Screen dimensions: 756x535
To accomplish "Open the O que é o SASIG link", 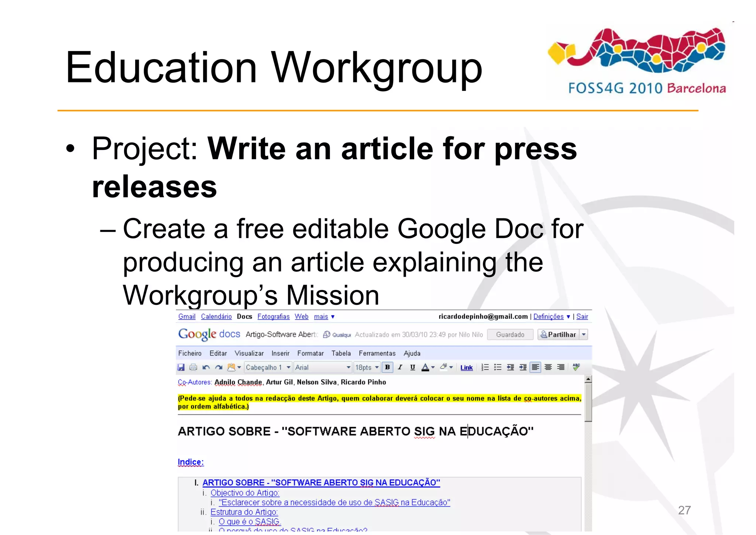I will pyautogui.click(x=250, y=522).
